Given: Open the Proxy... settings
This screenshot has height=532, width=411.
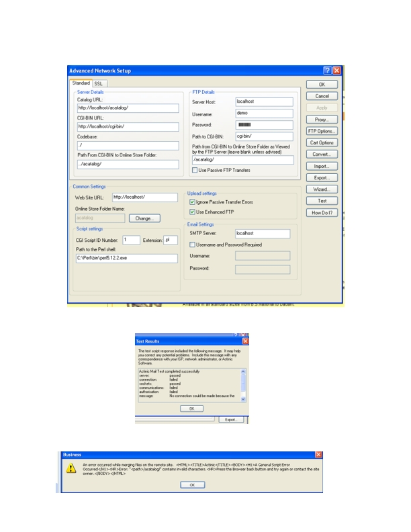Looking at the screenshot, I should tap(322, 119).
